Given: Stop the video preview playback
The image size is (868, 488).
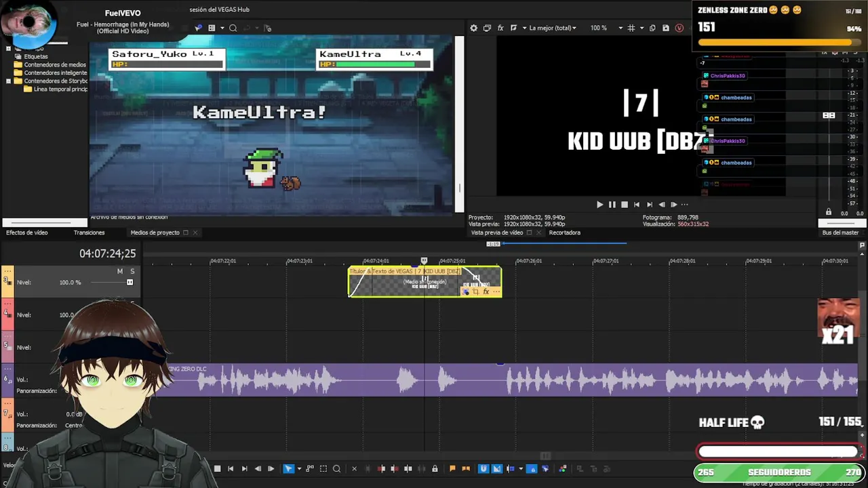Looking at the screenshot, I should pos(625,204).
